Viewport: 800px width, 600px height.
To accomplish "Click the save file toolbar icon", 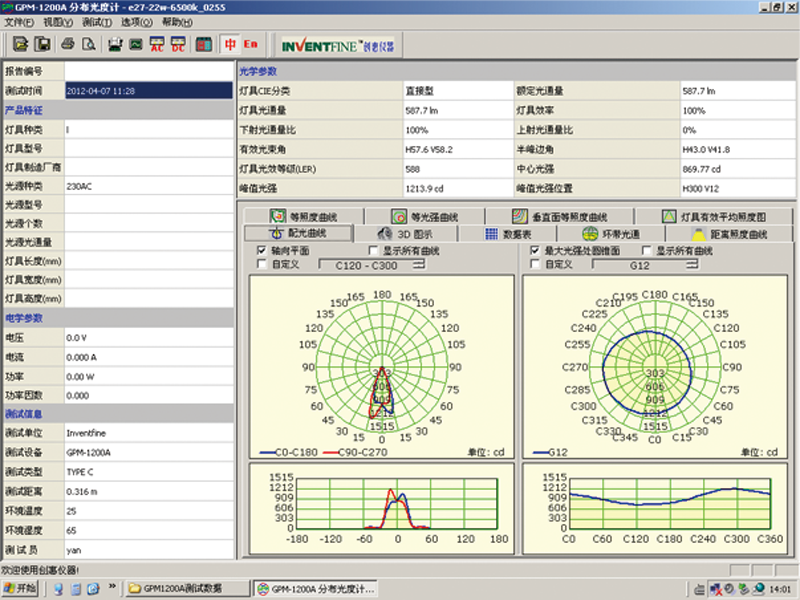I will (44, 45).
